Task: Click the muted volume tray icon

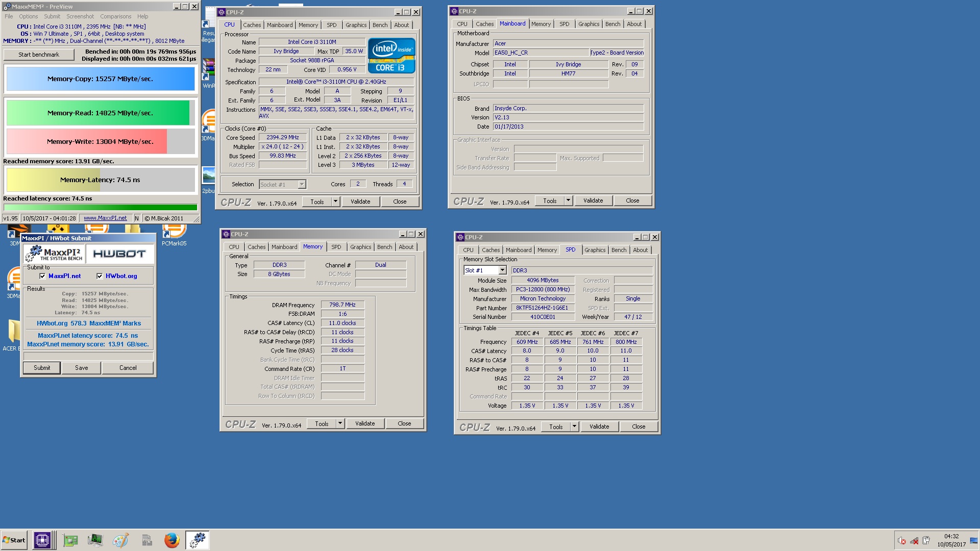Action: pos(902,541)
